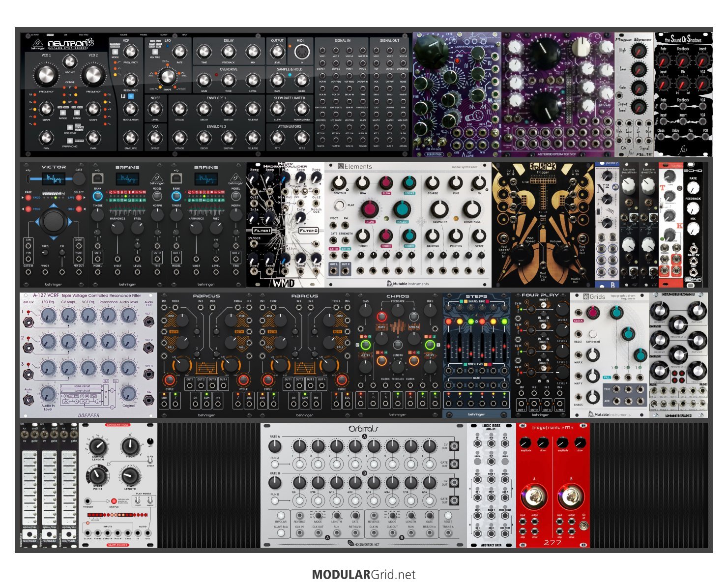Click the Orbitals module title logo
Screen dimensions: 728x585
point(363,429)
